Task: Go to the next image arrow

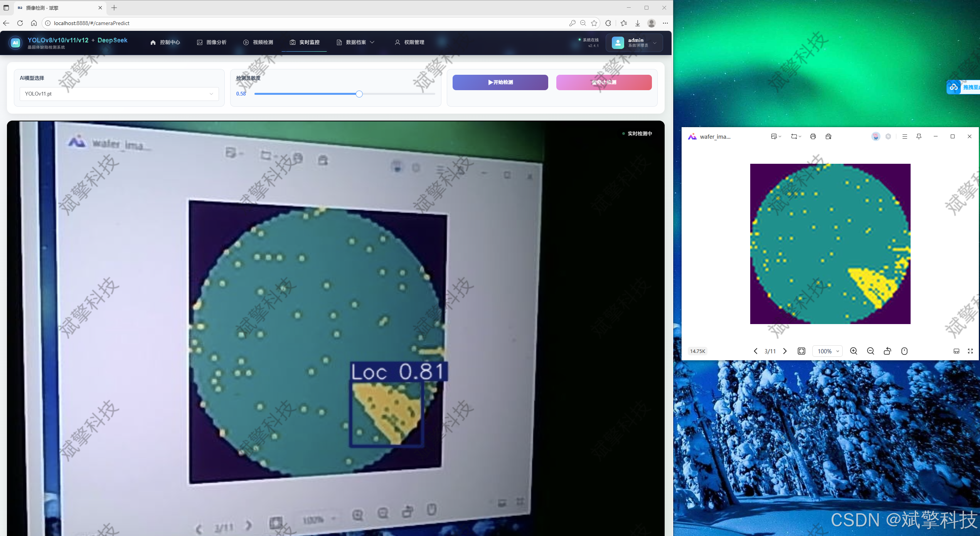Action: point(785,351)
